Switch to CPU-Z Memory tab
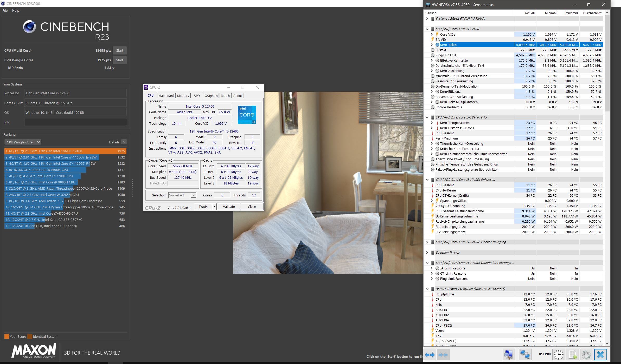 click(183, 96)
